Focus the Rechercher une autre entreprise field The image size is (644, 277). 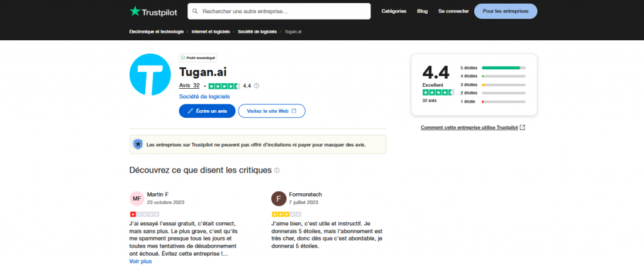pyautogui.click(x=279, y=11)
